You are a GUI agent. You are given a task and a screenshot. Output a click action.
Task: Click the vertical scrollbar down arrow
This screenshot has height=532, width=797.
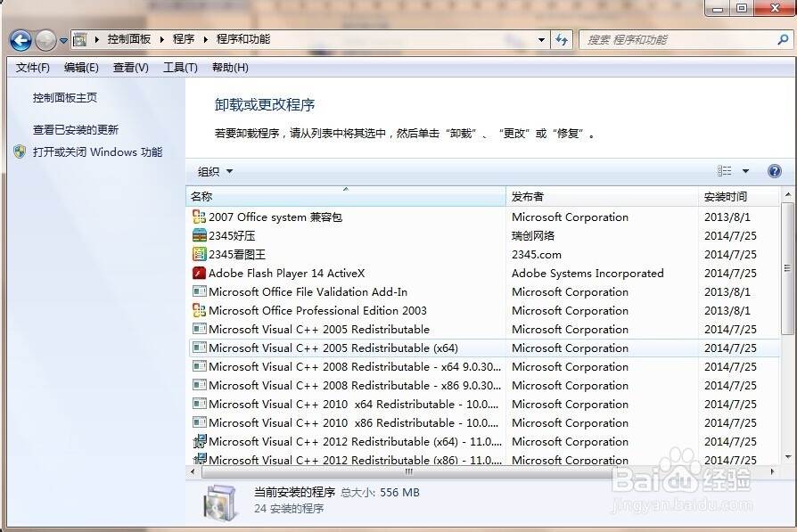pos(787,457)
